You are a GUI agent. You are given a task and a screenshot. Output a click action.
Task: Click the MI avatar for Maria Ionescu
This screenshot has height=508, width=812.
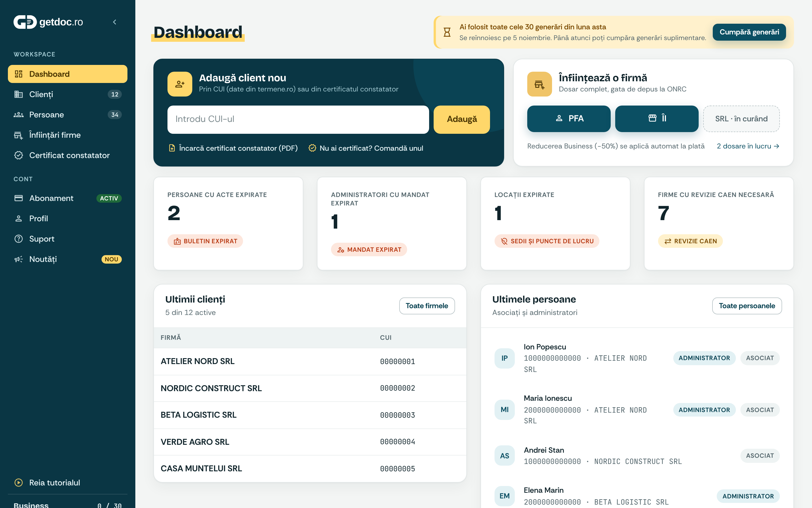click(504, 410)
